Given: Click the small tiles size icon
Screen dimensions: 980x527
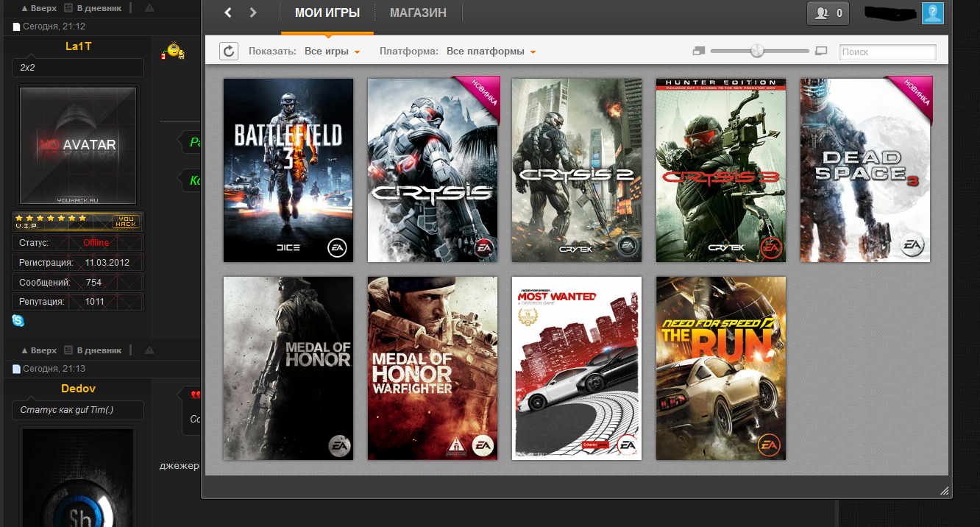Looking at the screenshot, I should point(698,52).
